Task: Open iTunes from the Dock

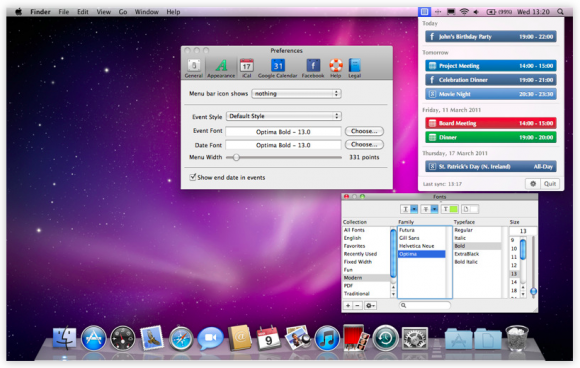Action: click(x=327, y=338)
